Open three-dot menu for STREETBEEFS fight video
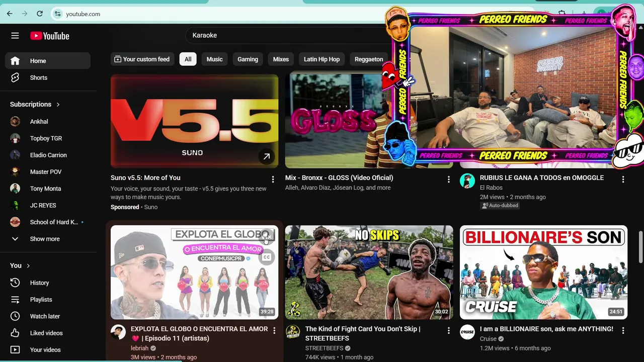Screen dimensions: 644x362 (449, 330)
